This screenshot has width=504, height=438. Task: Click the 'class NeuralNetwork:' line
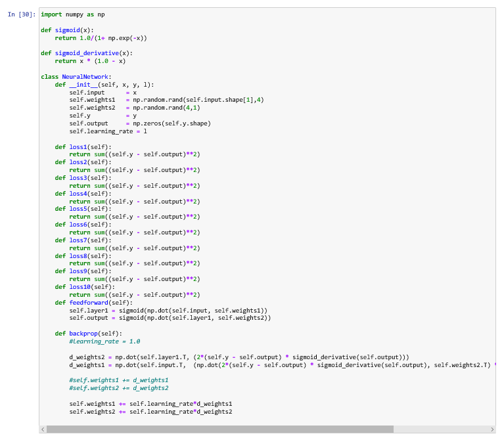76,77
